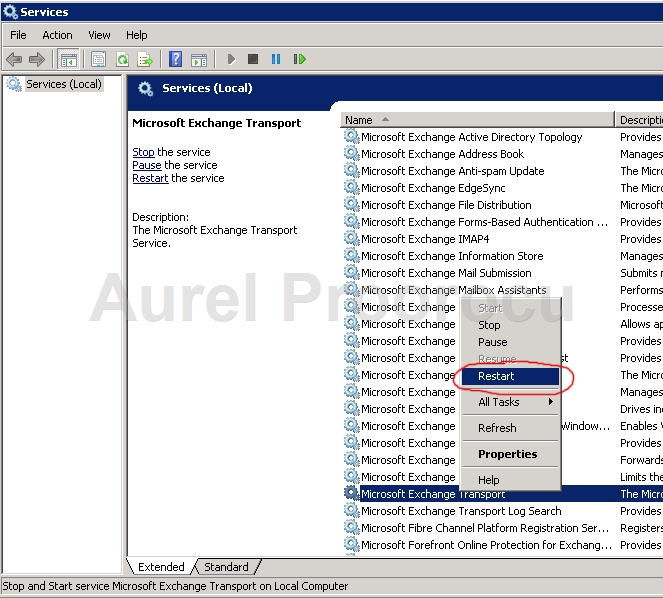Click gear icon beside Services (Local) tree node

(x=14, y=84)
